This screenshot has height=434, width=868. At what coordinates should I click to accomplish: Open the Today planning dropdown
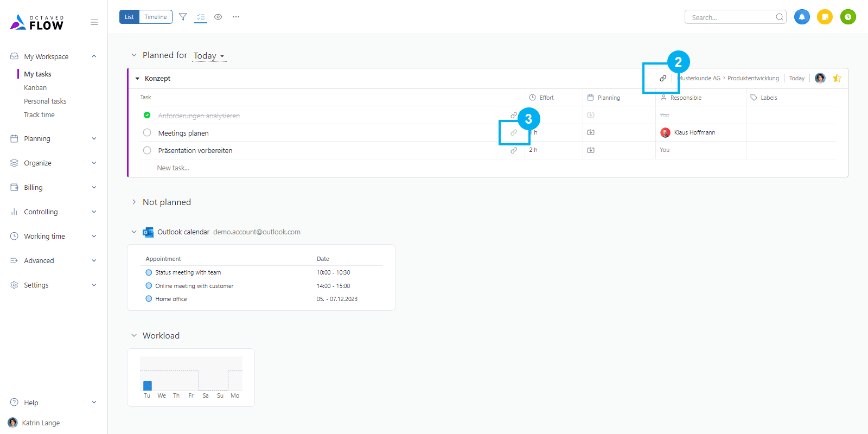pos(209,56)
